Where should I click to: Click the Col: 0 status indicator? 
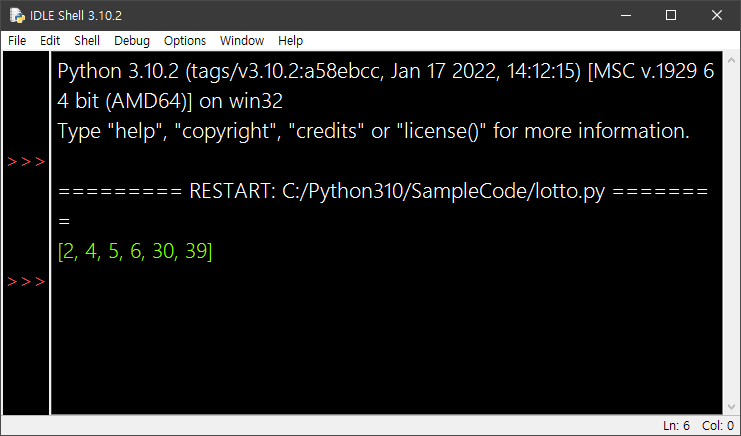coord(718,426)
